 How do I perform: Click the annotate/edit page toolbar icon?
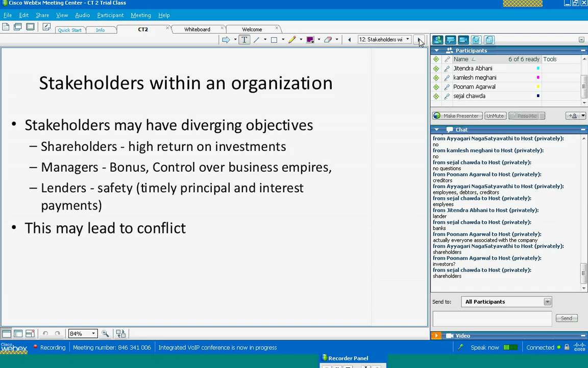point(46,27)
